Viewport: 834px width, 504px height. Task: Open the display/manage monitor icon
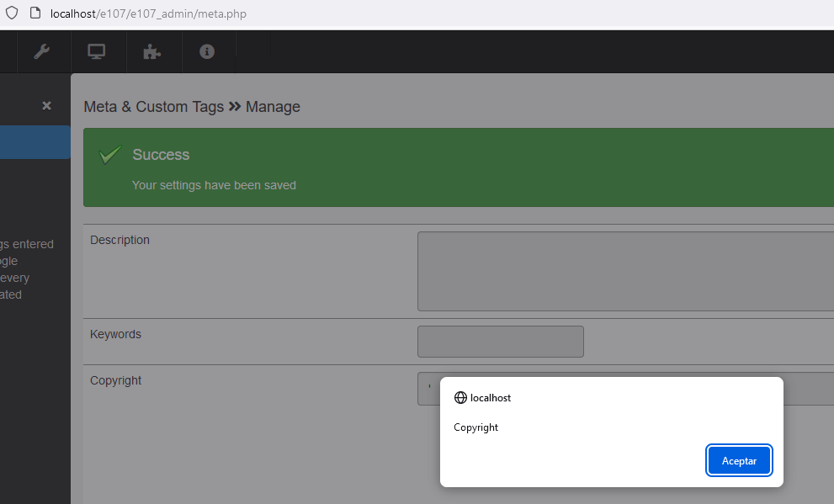point(98,51)
